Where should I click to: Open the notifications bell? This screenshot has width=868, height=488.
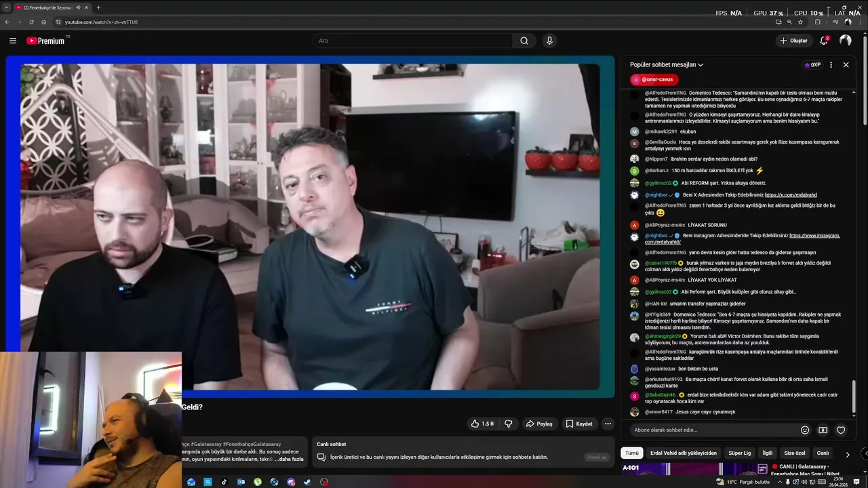(824, 41)
